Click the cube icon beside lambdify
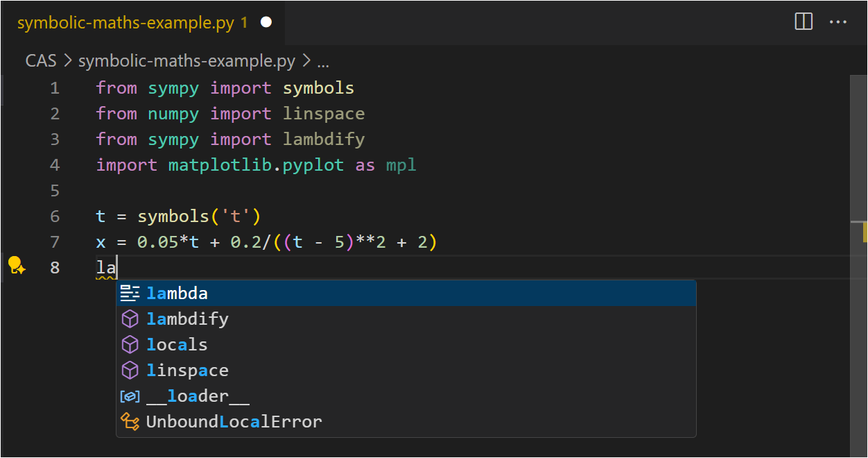This screenshot has height=458, width=868. [130, 319]
